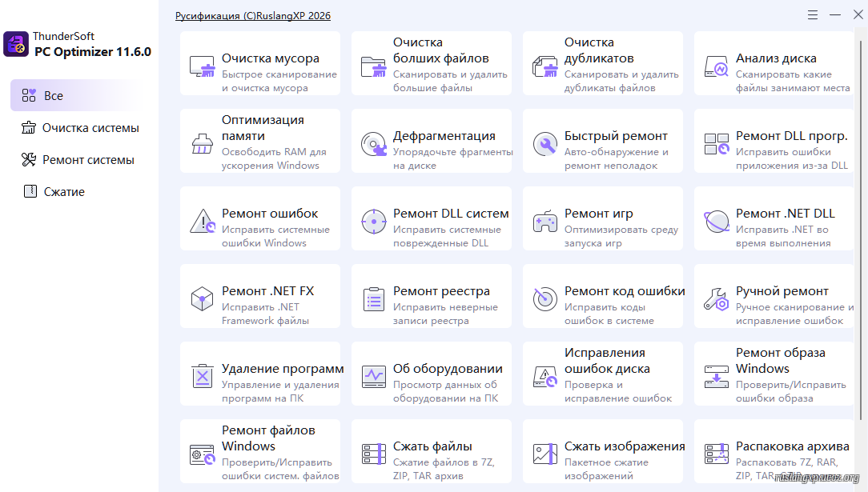This screenshot has width=868, height=492.
Task: Click the Русификация (C)RuslangXP 2026 link
Action: 253,16
